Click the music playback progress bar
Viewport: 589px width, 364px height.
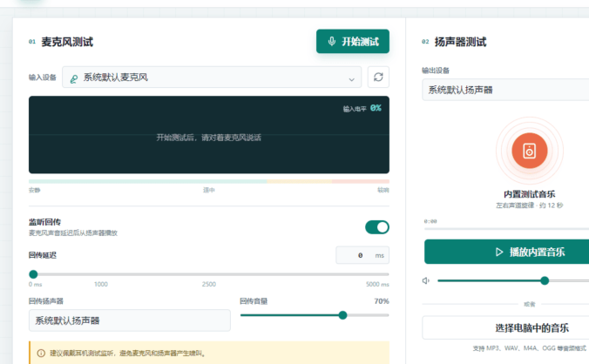(x=507, y=228)
